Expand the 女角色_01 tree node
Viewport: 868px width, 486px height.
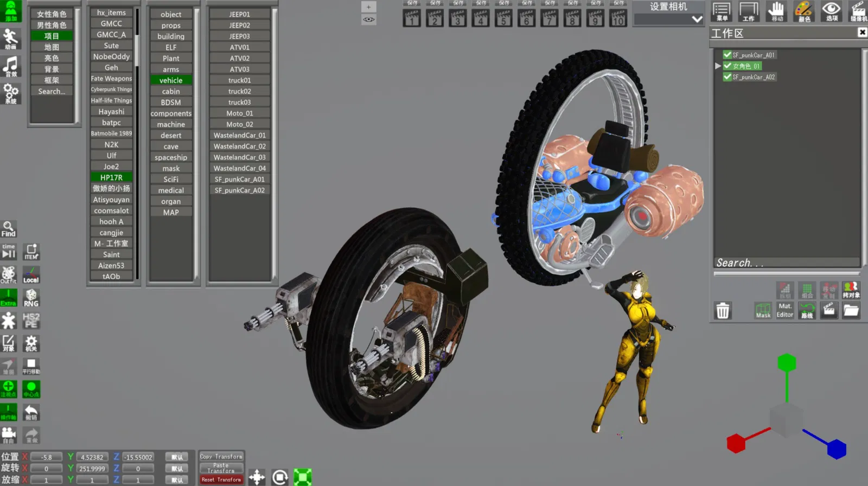point(718,66)
